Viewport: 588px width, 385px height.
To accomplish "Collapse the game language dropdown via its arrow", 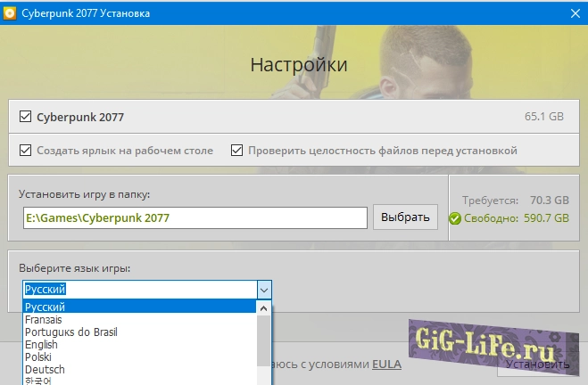I will pos(263,290).
